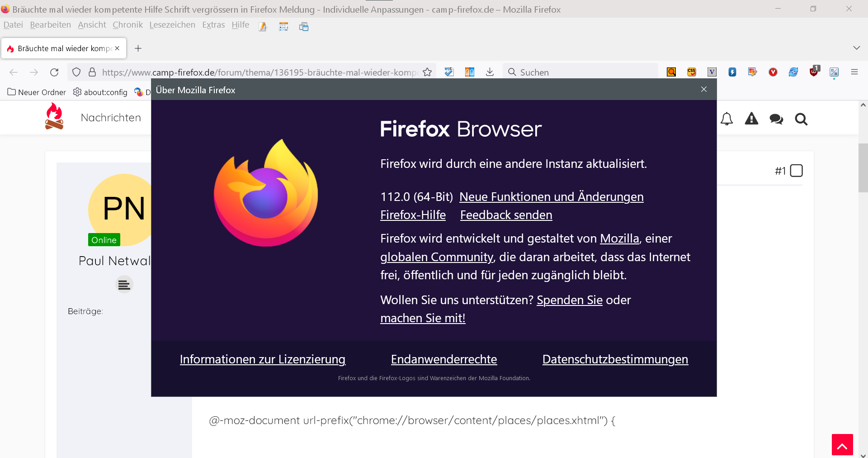The height and width of the screenshot is (458, 868).
Task: Open the conversations speech bubbles icon
Action: (776, 119)
